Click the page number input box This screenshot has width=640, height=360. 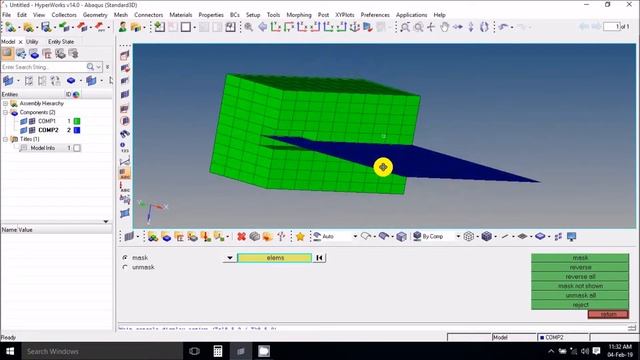611,27
